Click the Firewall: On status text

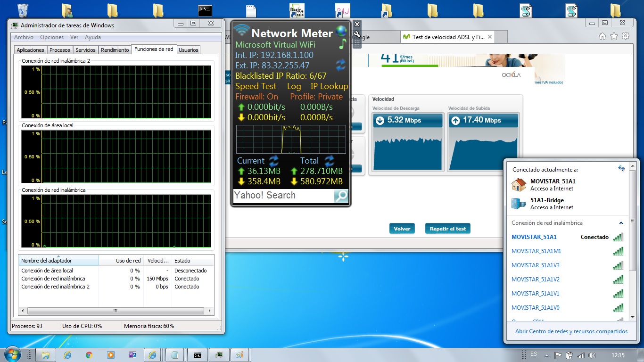tap(257, 97)
